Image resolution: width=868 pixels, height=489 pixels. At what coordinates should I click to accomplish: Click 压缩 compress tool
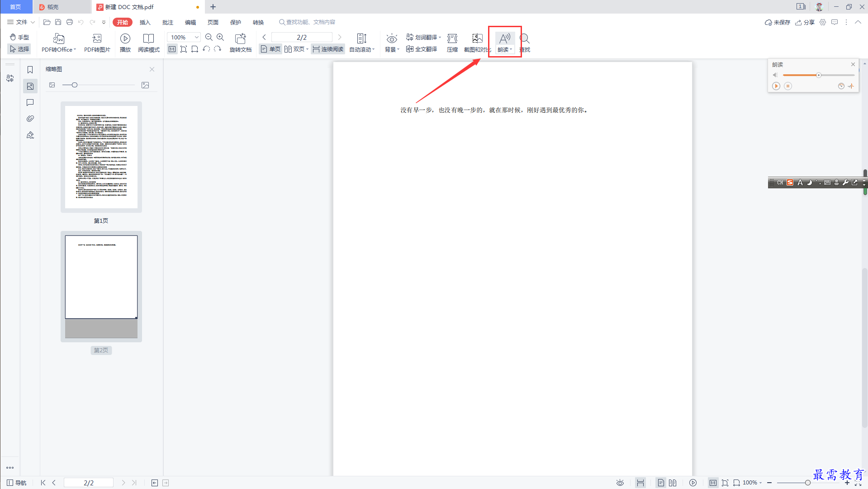point(452,43)
